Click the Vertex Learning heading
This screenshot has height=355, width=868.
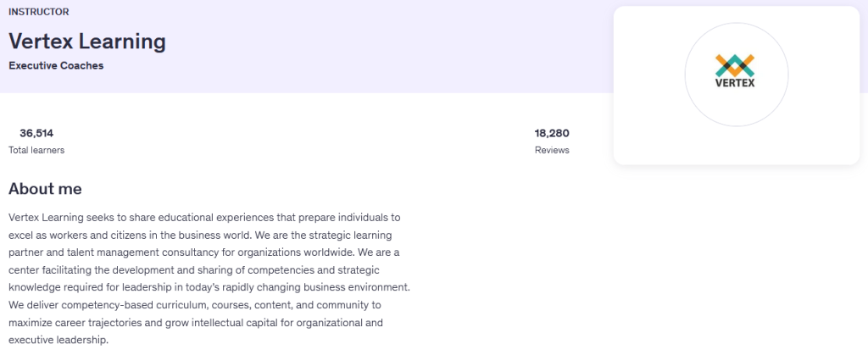click(x=86, y=41)
